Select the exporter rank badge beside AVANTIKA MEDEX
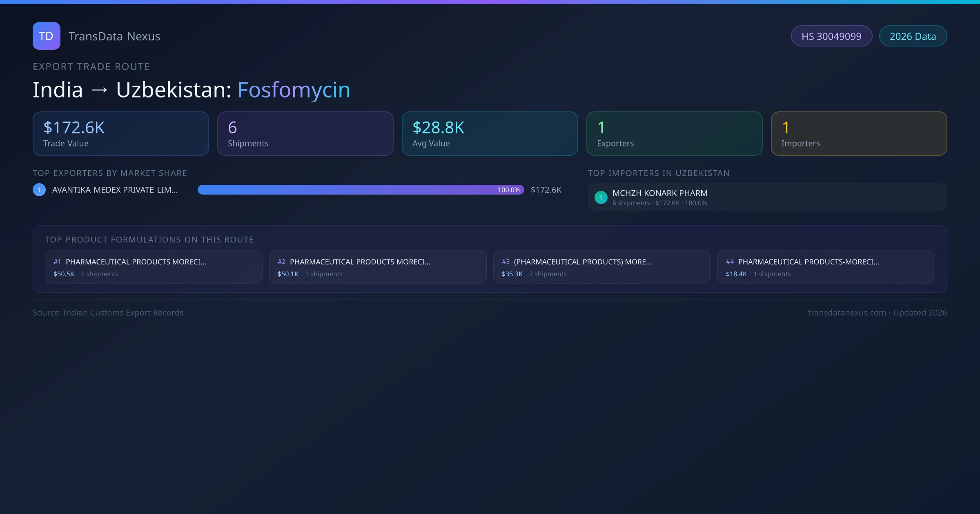The image size is (980, 514). (x=39, y=189)
